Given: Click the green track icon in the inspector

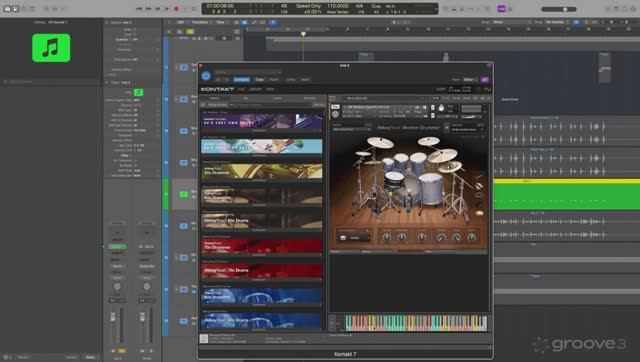Looking at the screenshot, I should coord(138,93).
